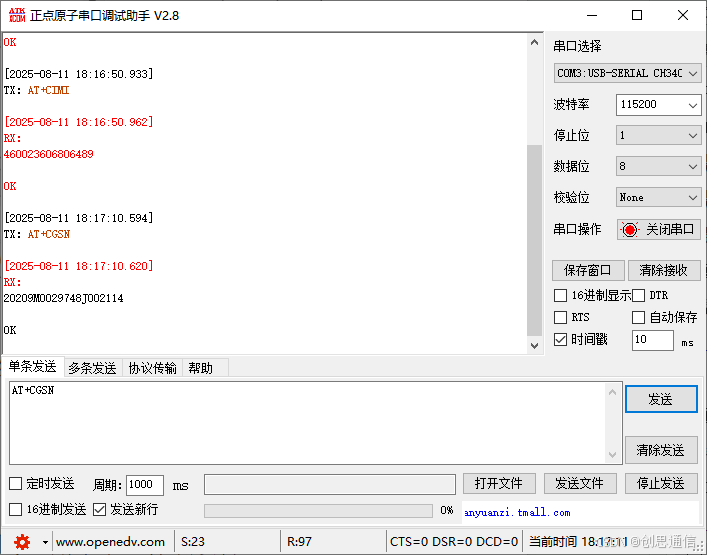
Task: Click the TX: AT+CGSN line in receive log
Action: 37,234
